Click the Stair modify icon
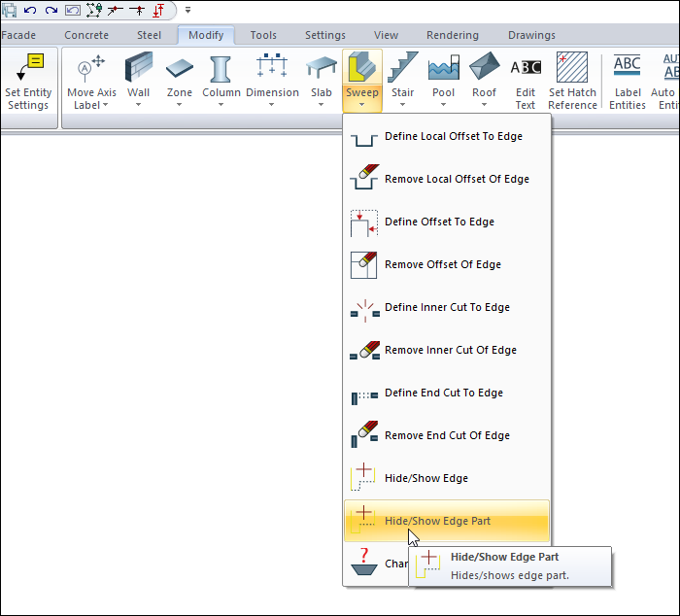This screenshot has width=680, height=616. coord(402,68)
